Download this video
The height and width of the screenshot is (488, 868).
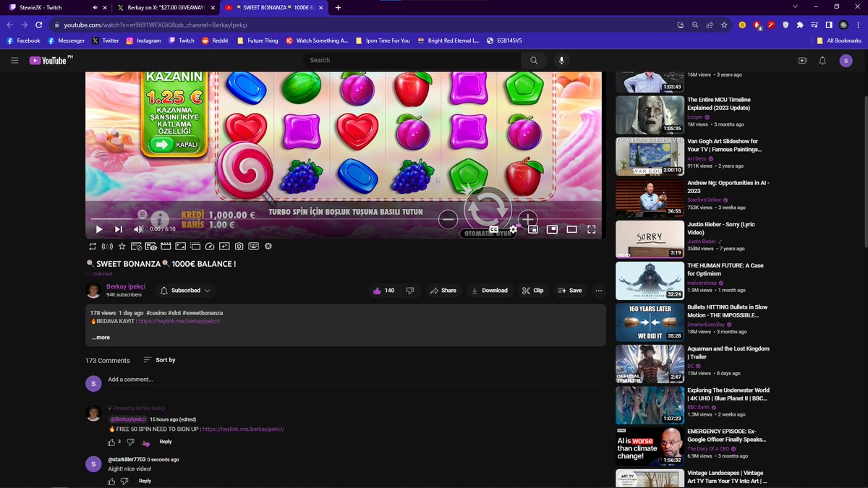click(489, 291)
